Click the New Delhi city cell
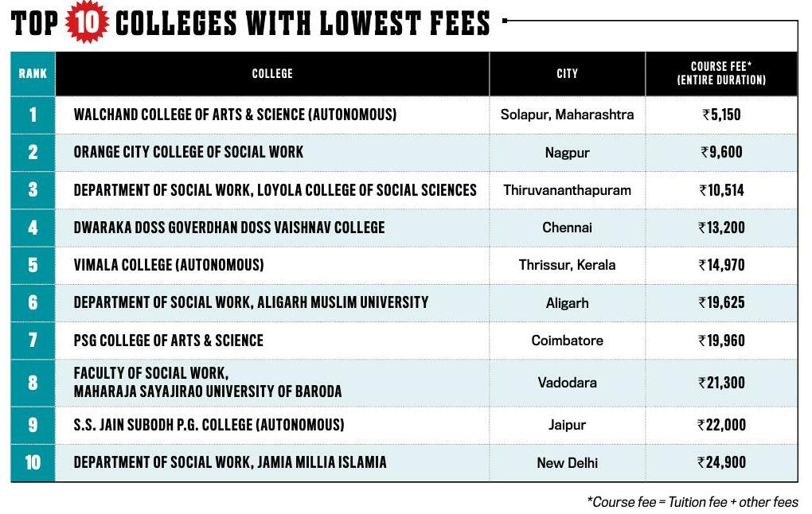This screenshot has width=812, height=514. (x=567, y=462)
